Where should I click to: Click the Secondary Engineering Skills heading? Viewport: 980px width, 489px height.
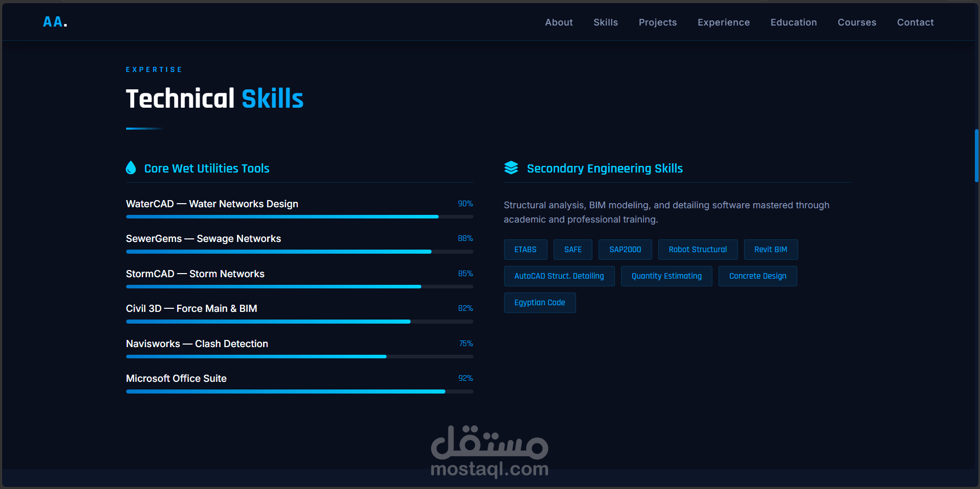pyautogui.click(x=605, y=168)
